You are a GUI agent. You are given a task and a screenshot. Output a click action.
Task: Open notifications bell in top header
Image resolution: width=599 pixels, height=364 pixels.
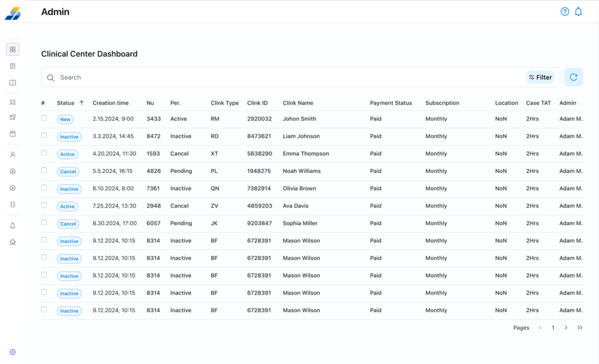pos(578,12)
